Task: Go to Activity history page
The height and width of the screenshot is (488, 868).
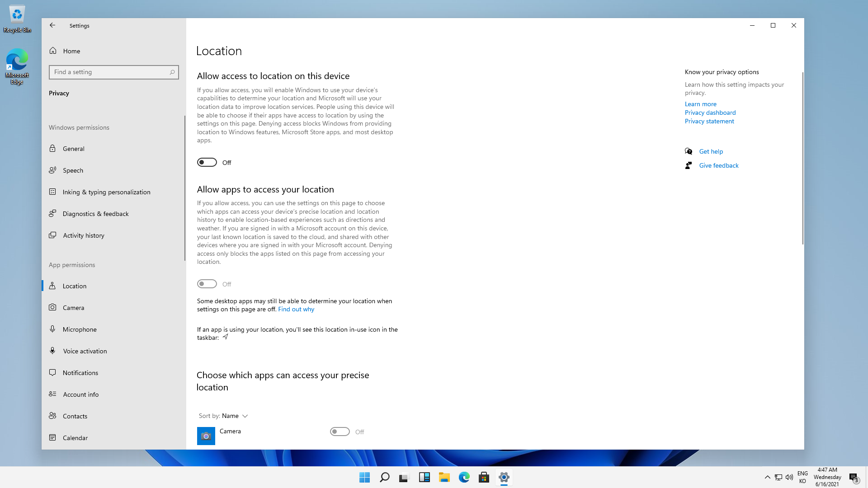Action: click(83, 235)
